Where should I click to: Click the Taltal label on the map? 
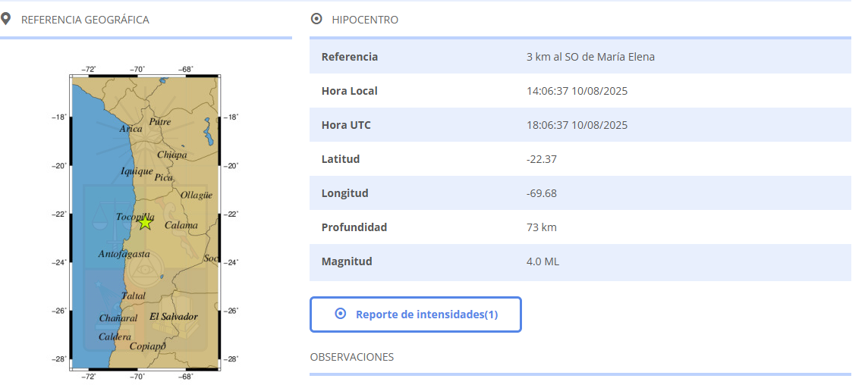click(x=134, y=296)
